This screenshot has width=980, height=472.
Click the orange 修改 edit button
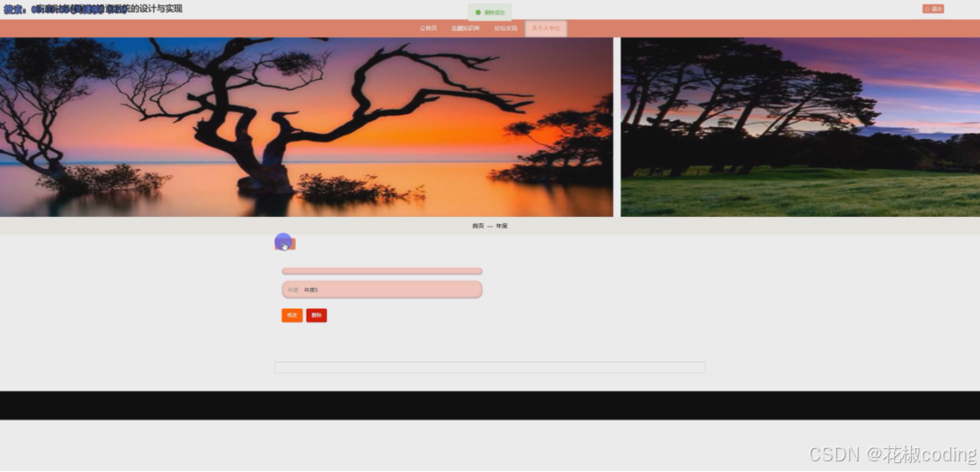292,315
